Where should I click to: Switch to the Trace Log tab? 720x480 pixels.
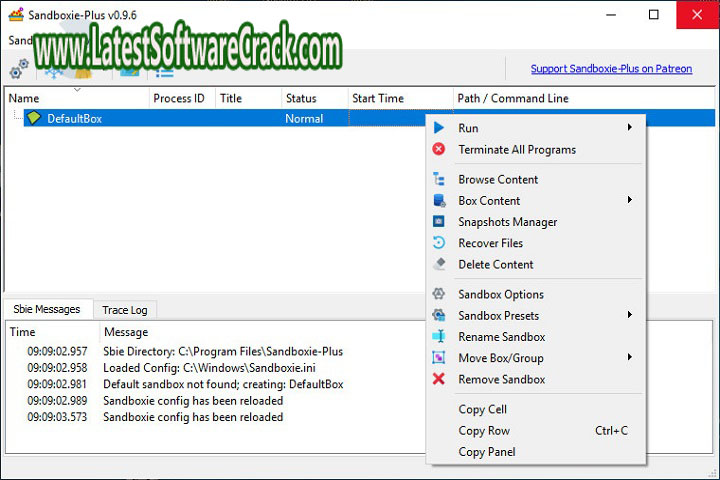(x=124, y=310)
